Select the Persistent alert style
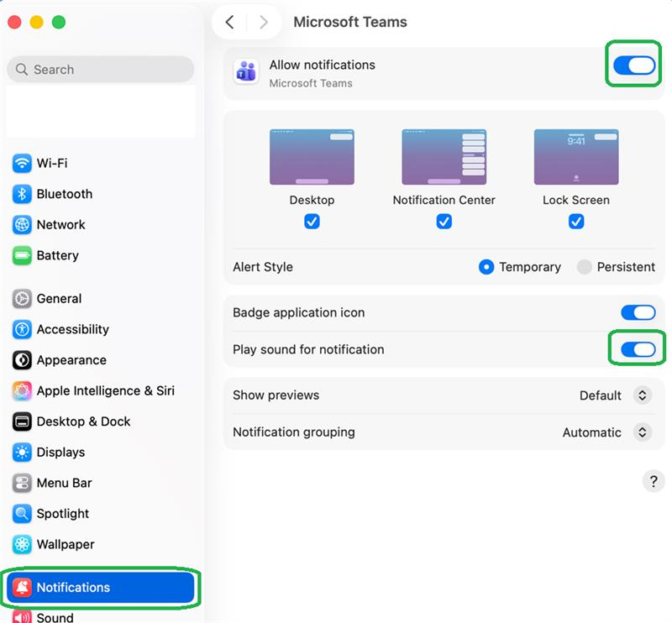 (x=585, y=267)
